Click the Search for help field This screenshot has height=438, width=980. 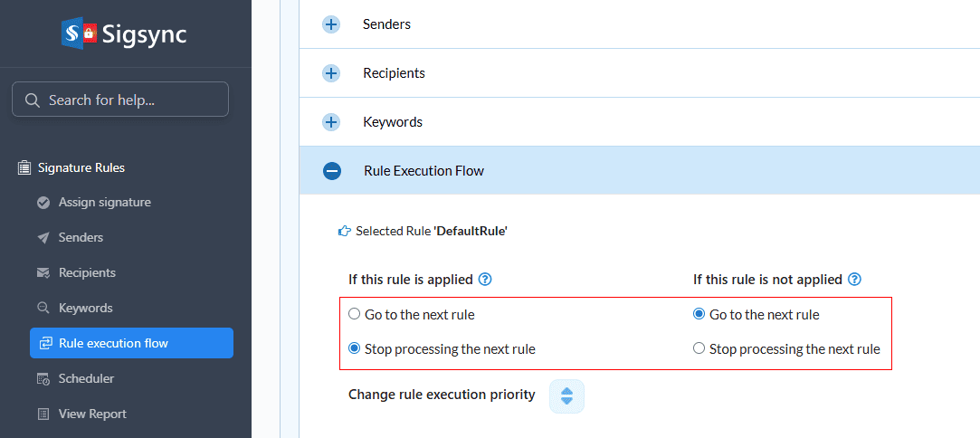pos(120,100)
